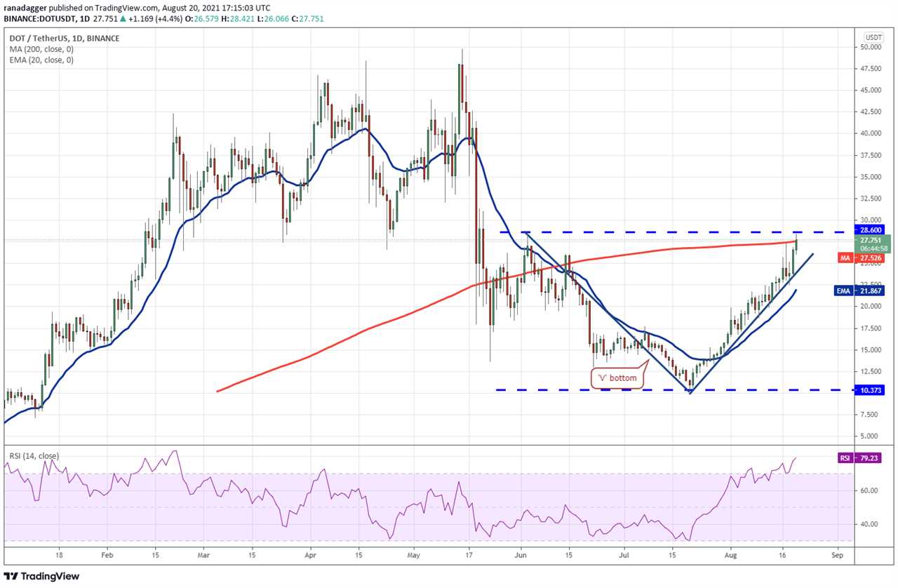
Task: Click the 37.500 price axis label
Action: [x=872, y=155]
